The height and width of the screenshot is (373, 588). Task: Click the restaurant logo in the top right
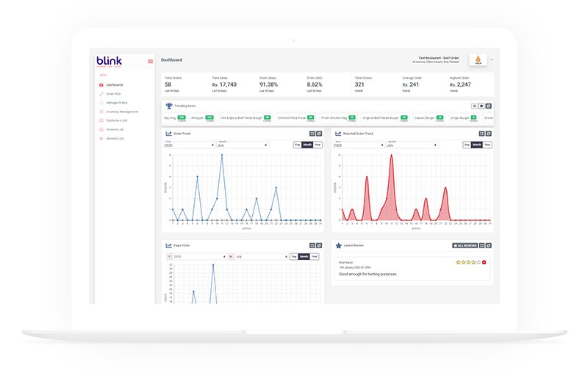(478, 60)
